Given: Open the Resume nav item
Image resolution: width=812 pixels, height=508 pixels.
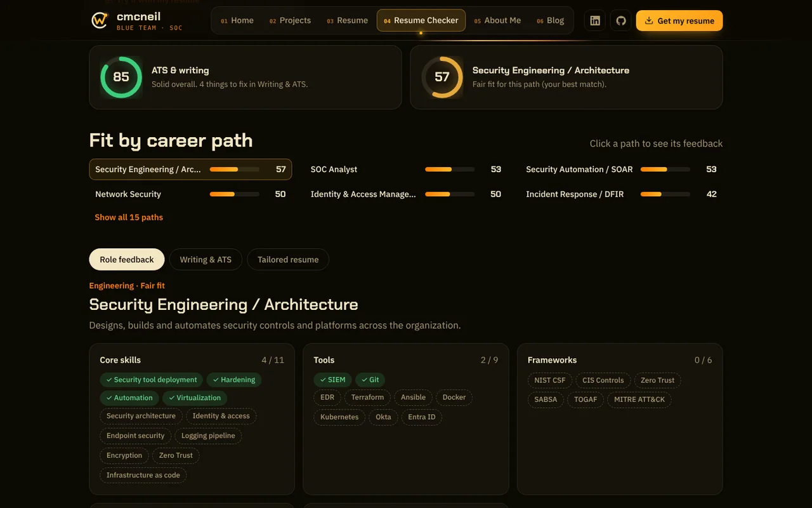Looking at the screenshot, I should (348, 20).
